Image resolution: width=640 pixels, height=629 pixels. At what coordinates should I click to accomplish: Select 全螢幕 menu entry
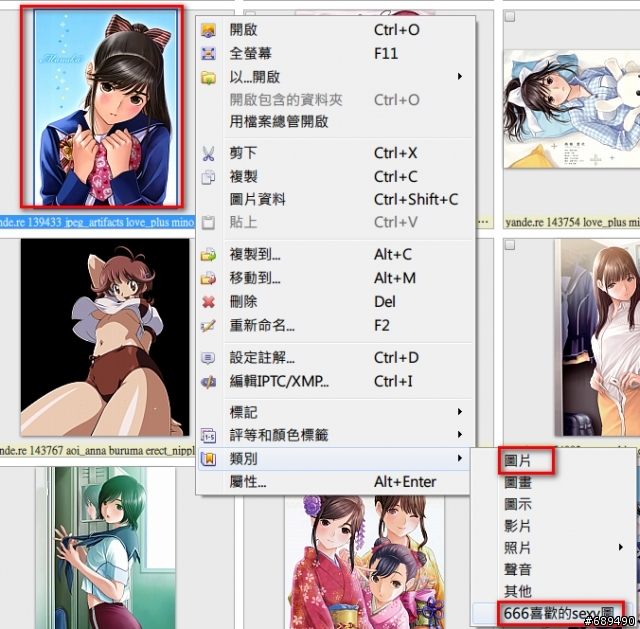click(x=336, y=53)
